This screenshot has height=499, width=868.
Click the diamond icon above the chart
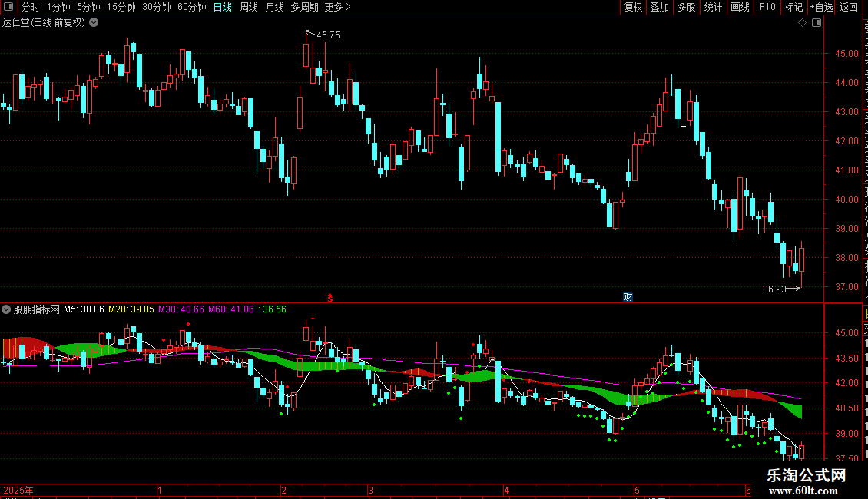(802, 23)
